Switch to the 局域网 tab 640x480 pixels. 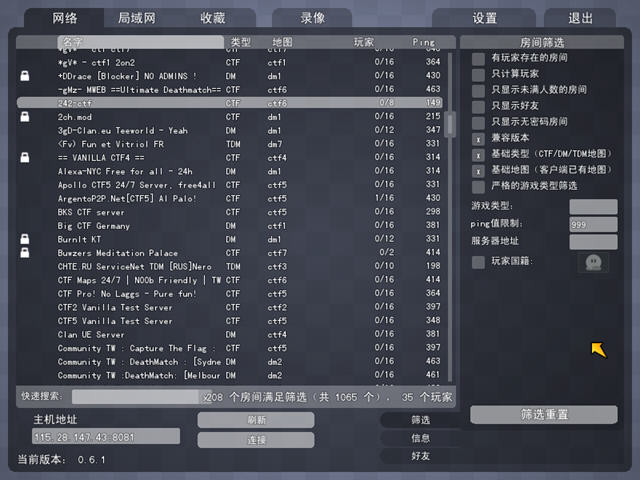coord(137,18)
